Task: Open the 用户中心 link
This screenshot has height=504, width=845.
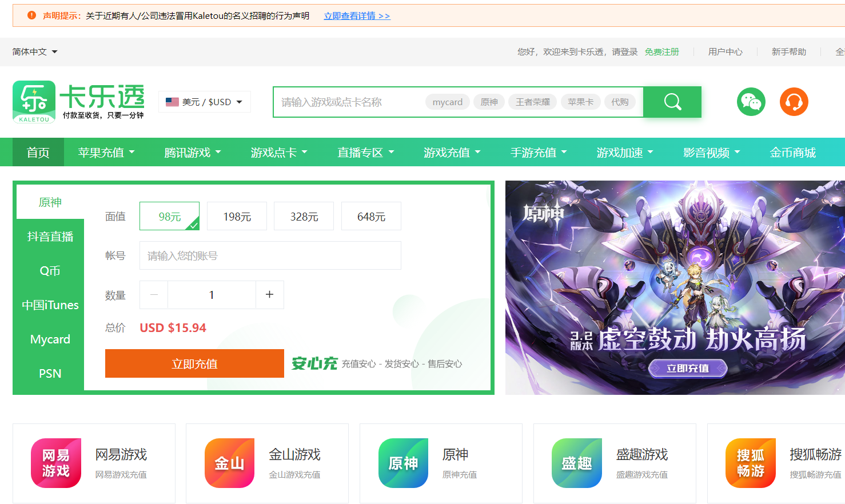Action: pos(726,52)
